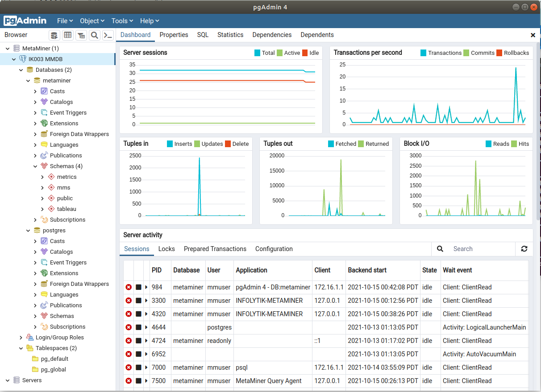The width and height of the screenshot is (541, 392).
Task: Click the View Data table icon
Action: pyautogui.click(x=68, y=35)
